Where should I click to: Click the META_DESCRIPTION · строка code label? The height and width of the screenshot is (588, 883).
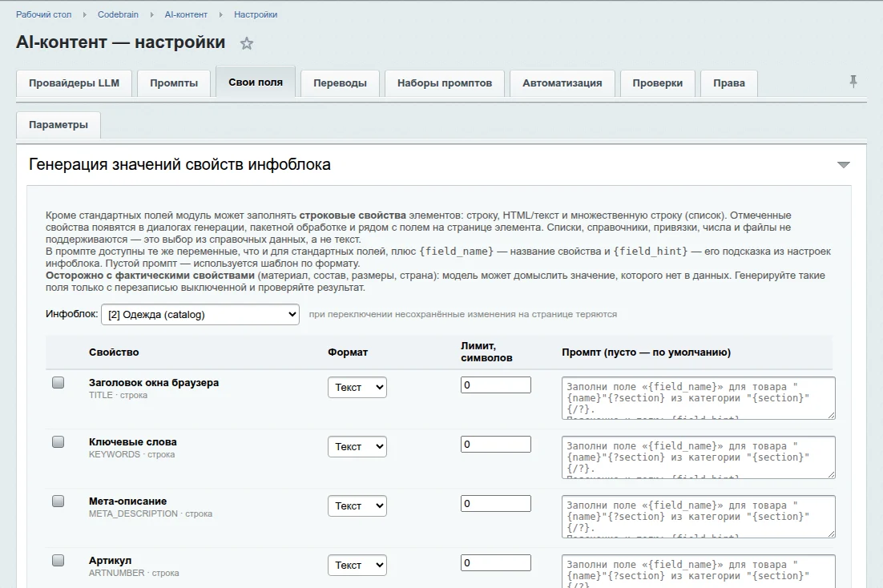(x=151, y=513)
